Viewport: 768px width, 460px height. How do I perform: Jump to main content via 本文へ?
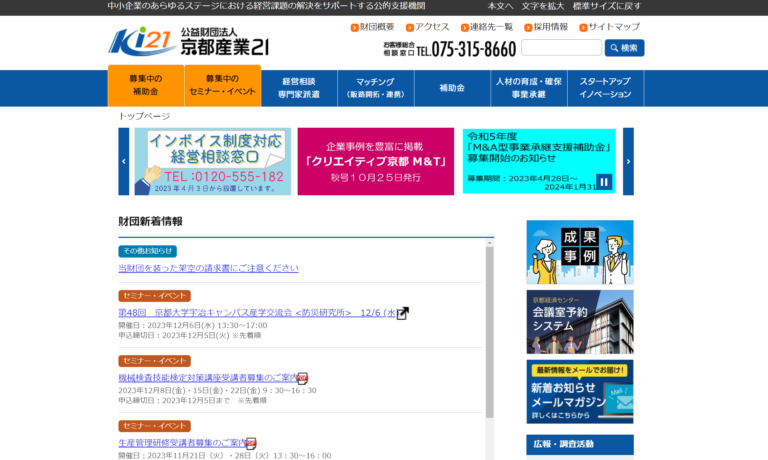click(x=500, y=6)
